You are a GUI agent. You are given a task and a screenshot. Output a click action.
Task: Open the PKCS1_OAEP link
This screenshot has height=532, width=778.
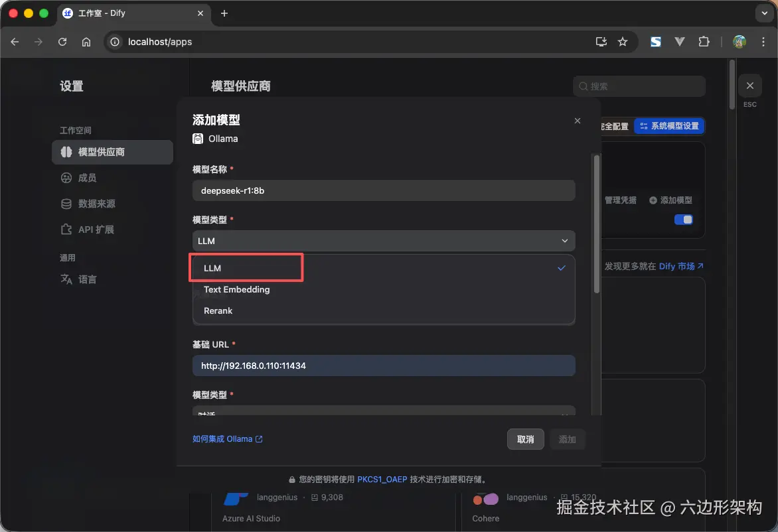(x=382, y=480)
